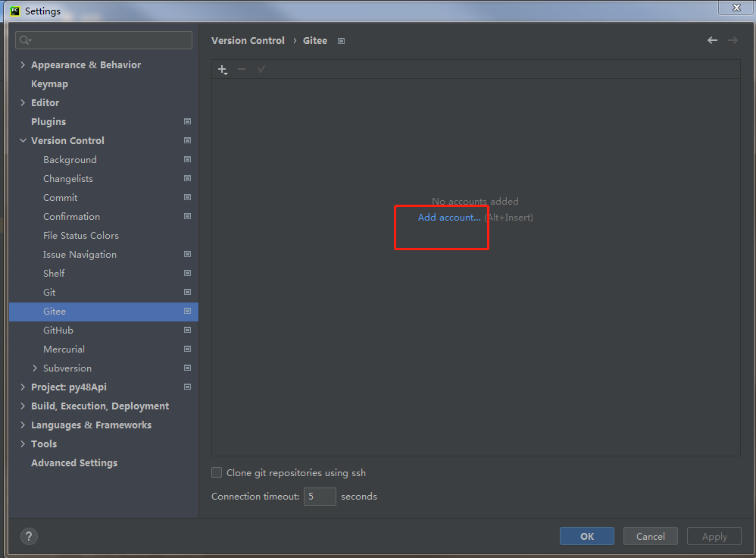The width and height of the screenshot is (756, 558).
Task: Click the project settings icon on Project: py48Api row
Action: click(188, 387)
